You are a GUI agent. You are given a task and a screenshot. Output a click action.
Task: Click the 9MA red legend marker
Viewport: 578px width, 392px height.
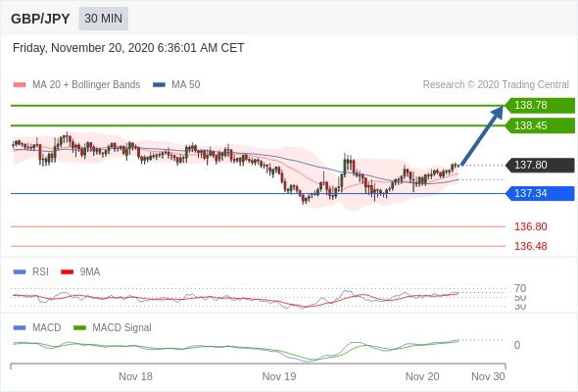(x=67, y=272)
